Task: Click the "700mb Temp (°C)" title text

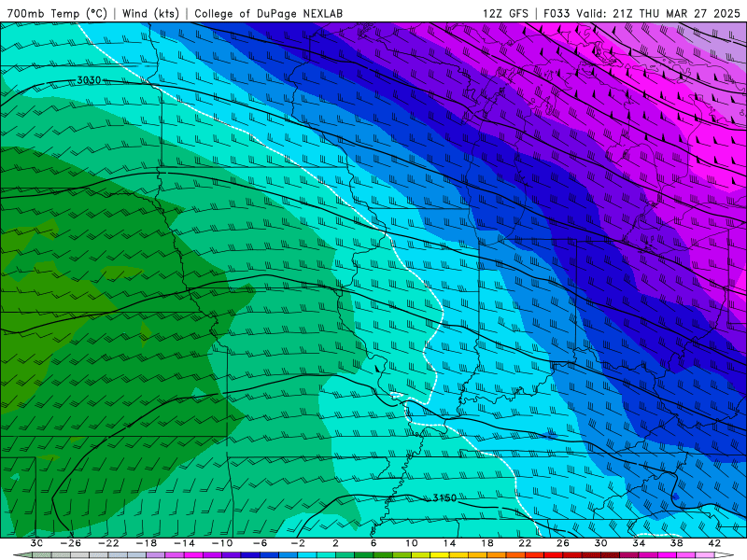Action: (x=57, y=13)
